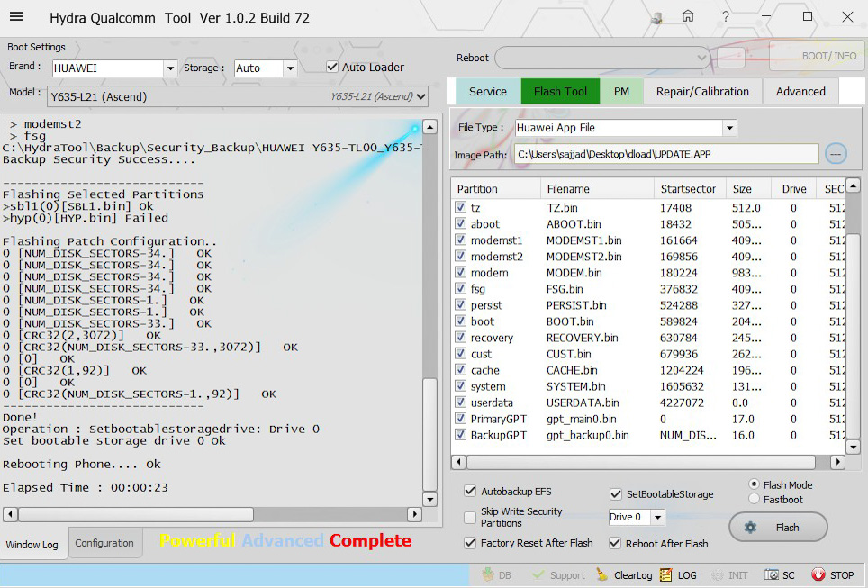Select the PERSIST.bin filename cell
The image size is (868, 588).
[576, 305]
